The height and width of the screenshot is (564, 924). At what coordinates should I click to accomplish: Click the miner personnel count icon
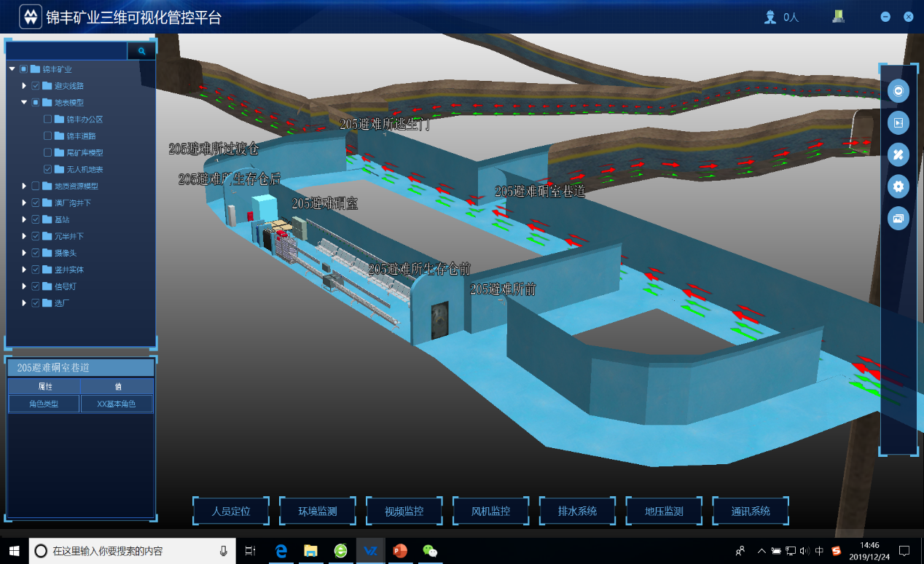pos(770,17)
